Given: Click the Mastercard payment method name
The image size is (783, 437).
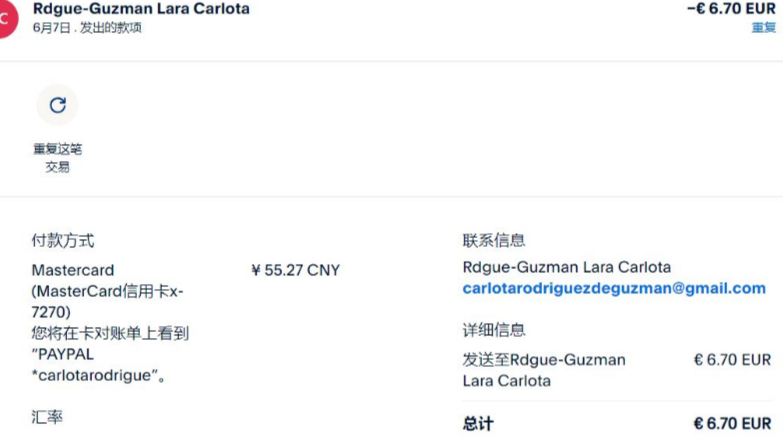Looking at the screenshot, I should (73, 270).
